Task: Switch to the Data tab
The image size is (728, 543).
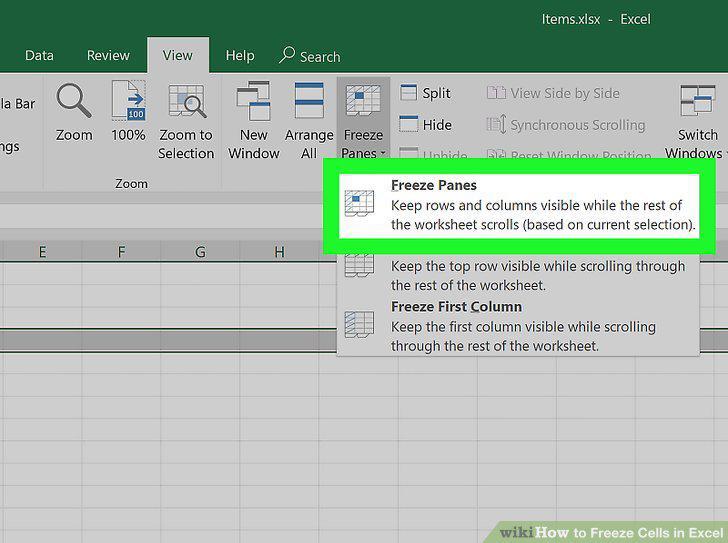Action: (x=39, y=56)
